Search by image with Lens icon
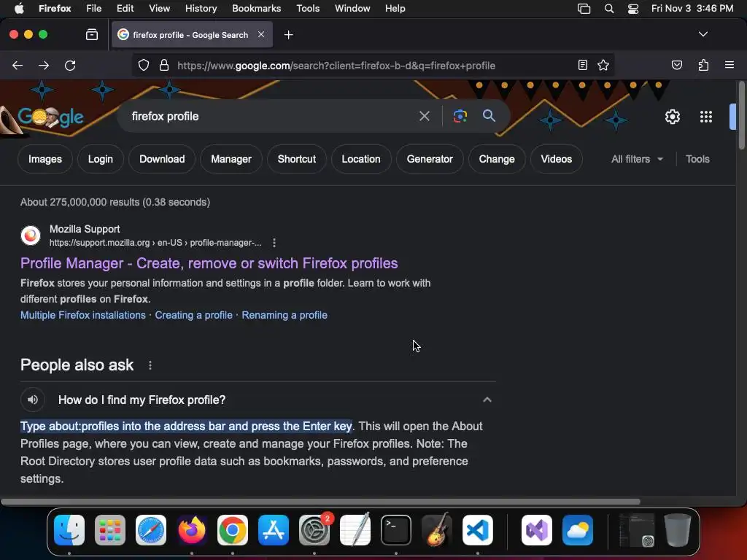The width and height of the screenshot is (747, 560). click(x=460, y=116)
